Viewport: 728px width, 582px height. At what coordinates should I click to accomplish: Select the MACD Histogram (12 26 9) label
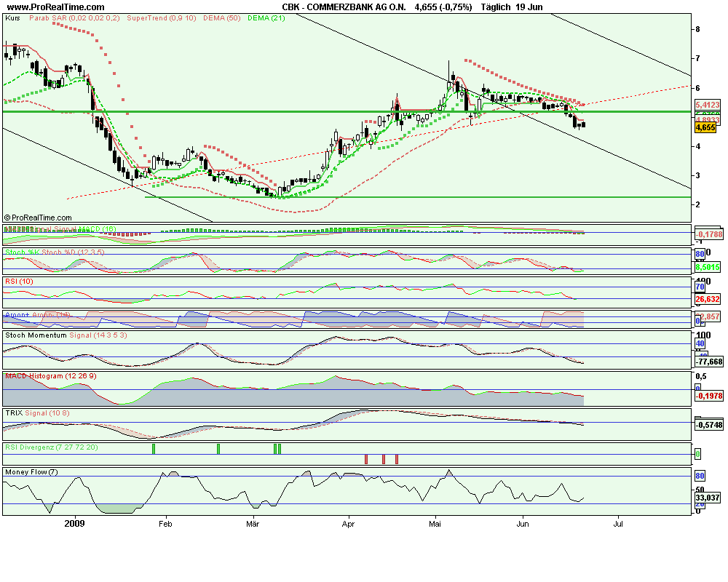[x=51, y=376]
